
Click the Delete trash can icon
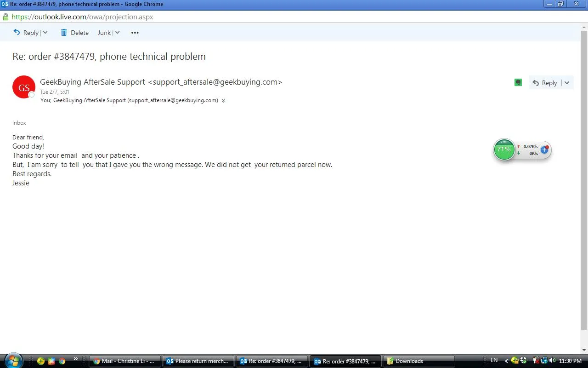click(64, 33)
